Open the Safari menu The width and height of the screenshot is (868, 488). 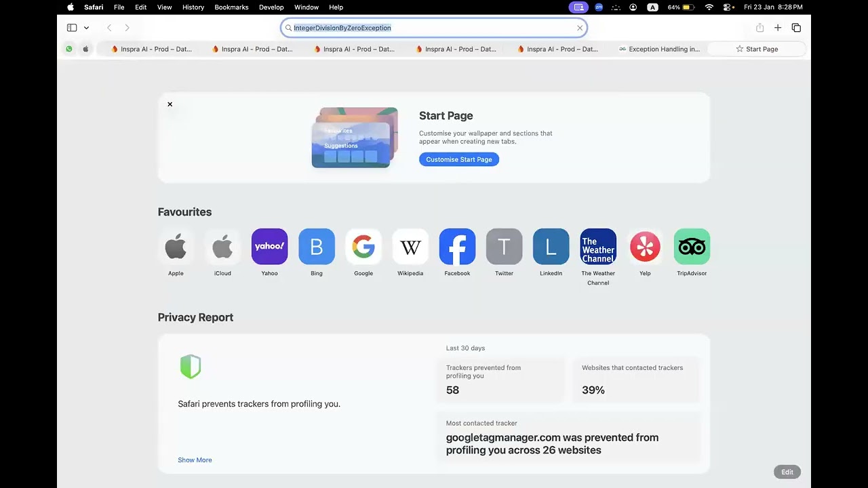pyautogui.click(x=94, y=7)
